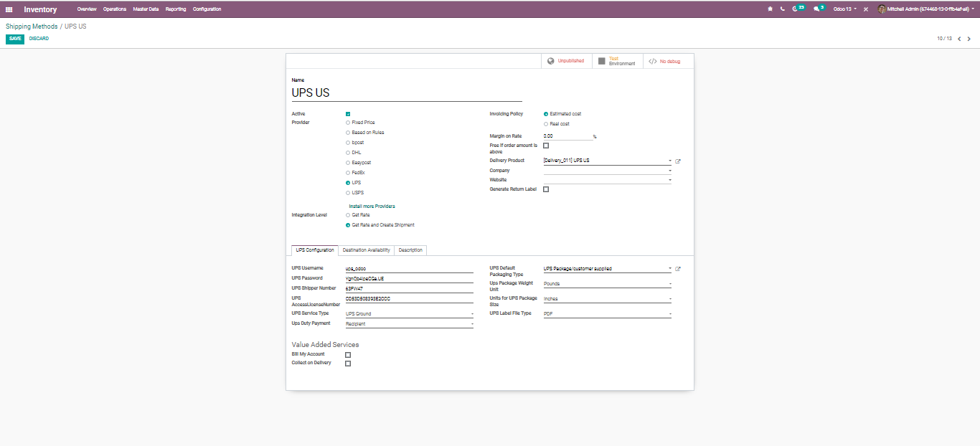Choose Estimated cost invoicing policy
The image size is (980, 446).
click(x=546, y=114)
